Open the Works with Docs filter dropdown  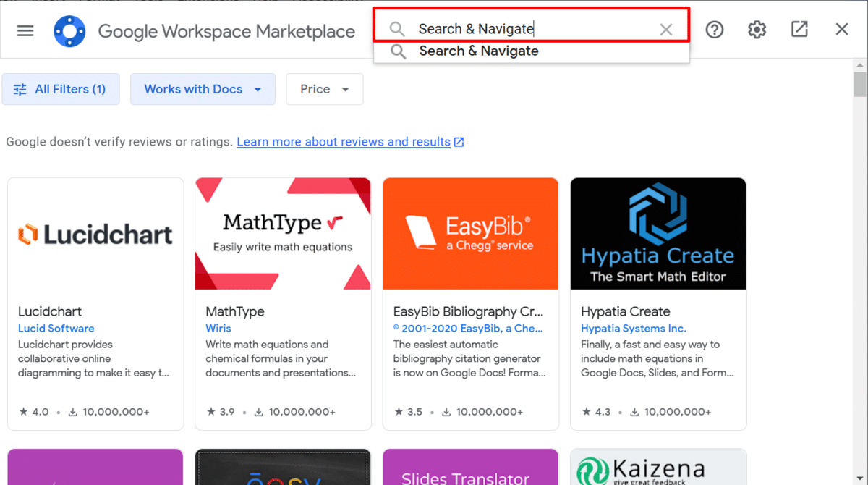pos(203,88)
